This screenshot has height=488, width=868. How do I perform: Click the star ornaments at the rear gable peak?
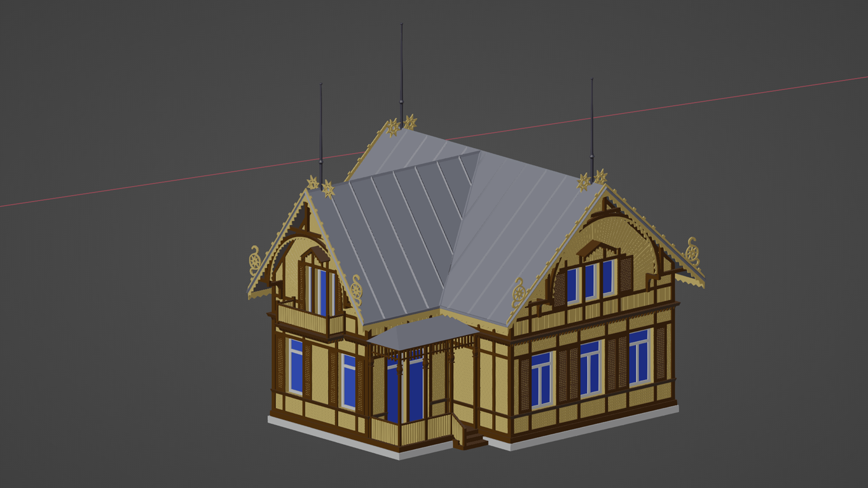[401, 125]
